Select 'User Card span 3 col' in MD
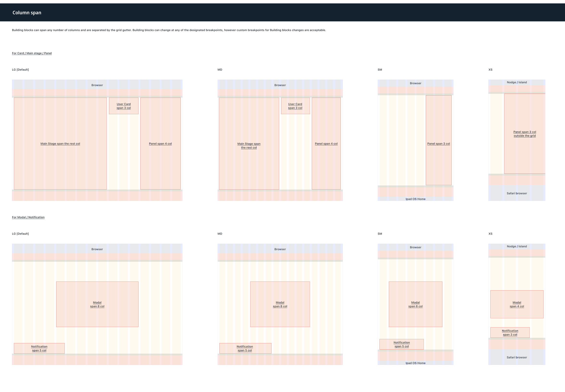The height and width of the screenshot is (392, 565). (x=295, y=106)
